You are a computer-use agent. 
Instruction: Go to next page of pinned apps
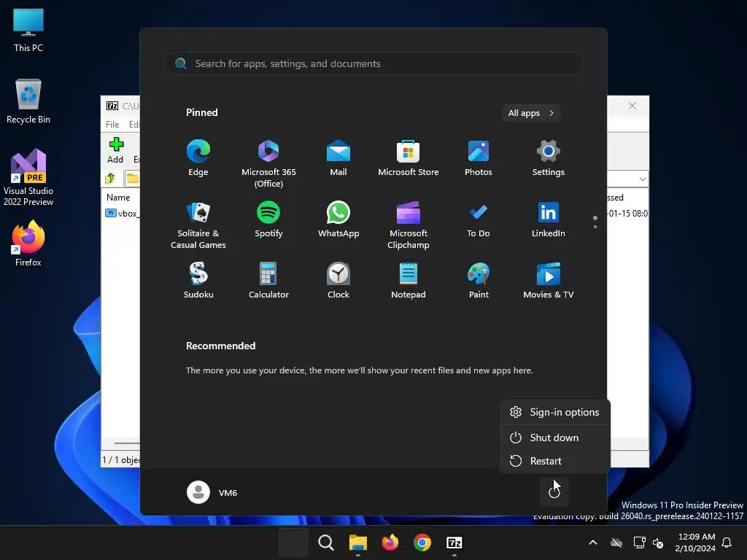[x=595, y=227]
